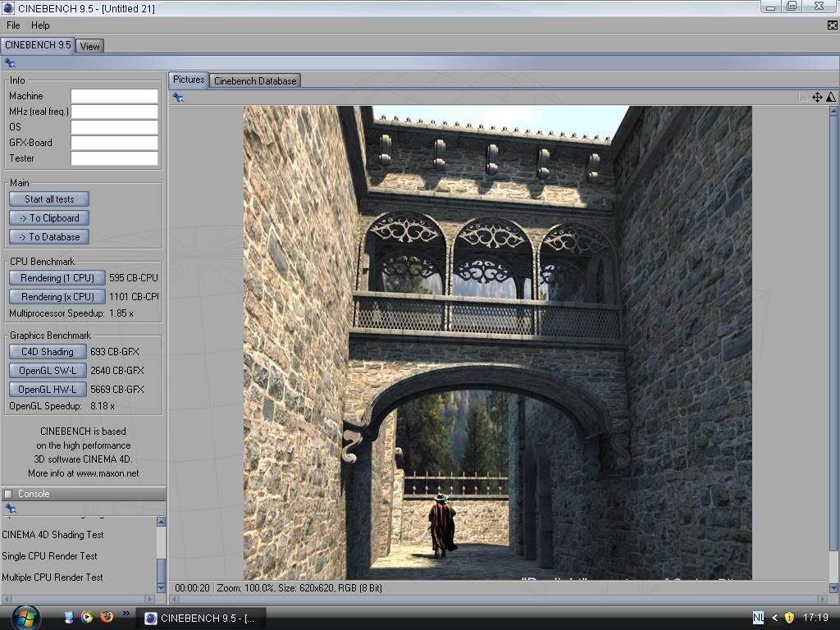
Task: Click the CINEBENCH 9.5 taskbar button
Action: [200, 619]
